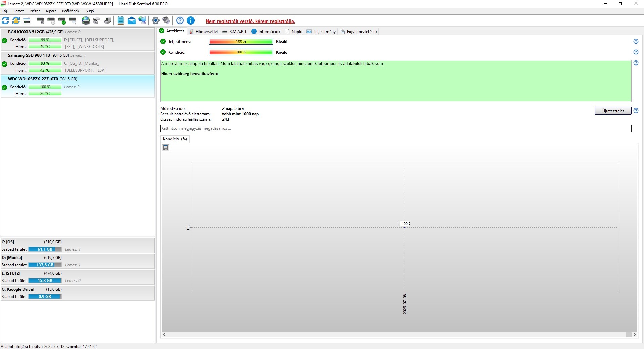The image size is (644, 349).
Task: Click the Samsung temperature 42 °C bar
Action: (45, 70)
